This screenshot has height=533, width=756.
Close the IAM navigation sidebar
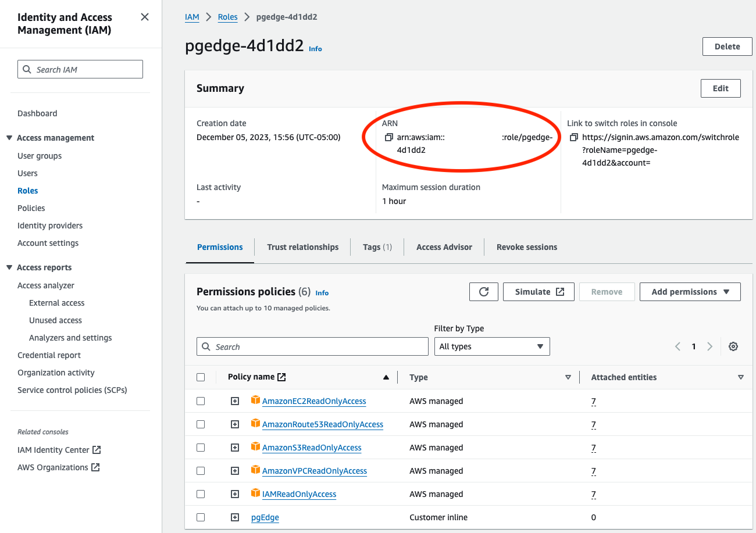pyautogui.click(x=145, y=17)
